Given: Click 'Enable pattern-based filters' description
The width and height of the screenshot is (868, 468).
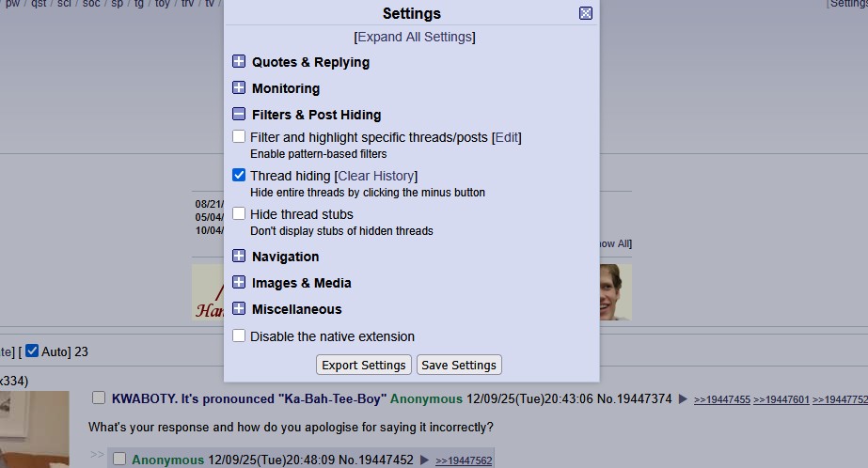Looking at the screenshot, I should point(318,154).
